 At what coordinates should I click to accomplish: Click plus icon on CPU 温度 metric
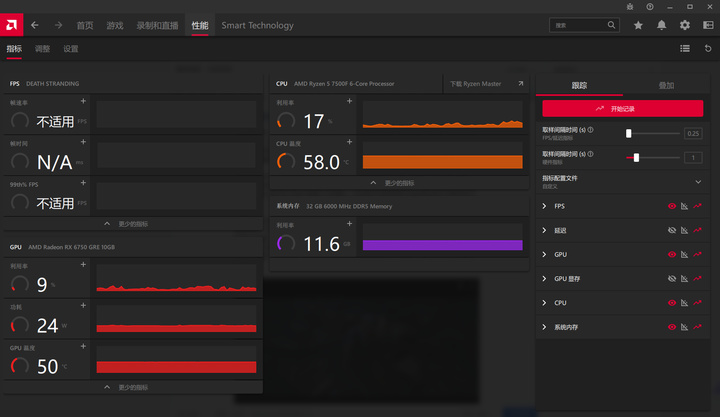349,142
